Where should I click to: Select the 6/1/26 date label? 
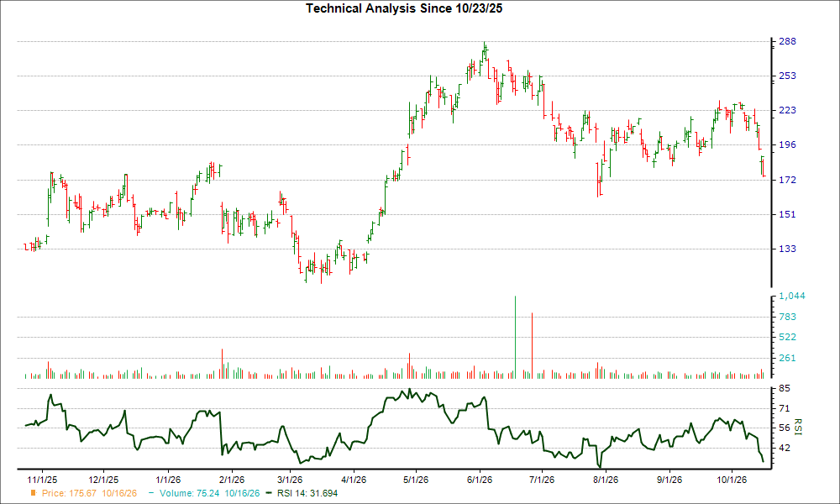click(480, 480)
